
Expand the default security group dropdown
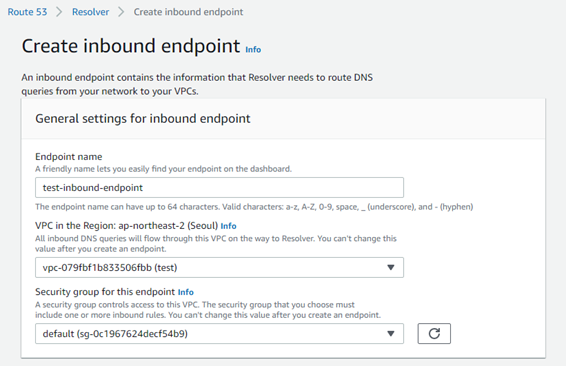tap(219, 334)
